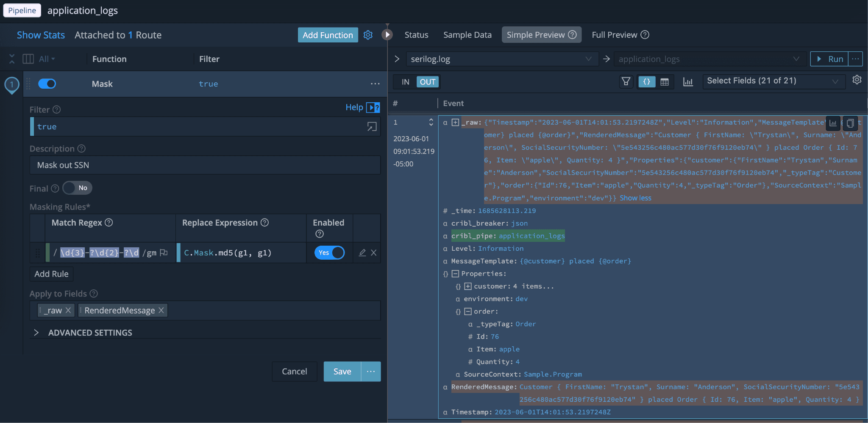Click the Description input field
Viewport: 868px width, 423px height.
[x=205, y=165]
